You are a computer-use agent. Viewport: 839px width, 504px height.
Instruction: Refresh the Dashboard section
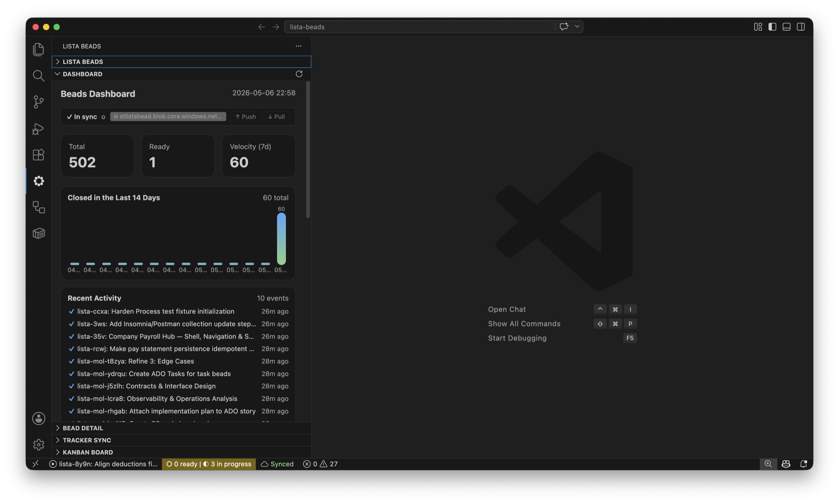(x=299, y=74)
